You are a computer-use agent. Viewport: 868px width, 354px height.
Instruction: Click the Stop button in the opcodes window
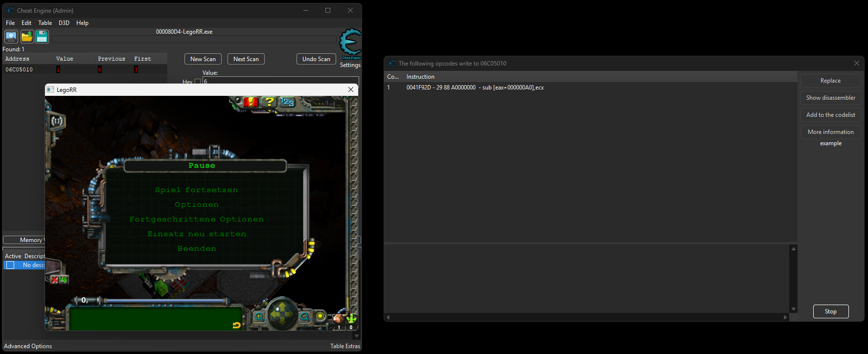[x=831, y=311]
